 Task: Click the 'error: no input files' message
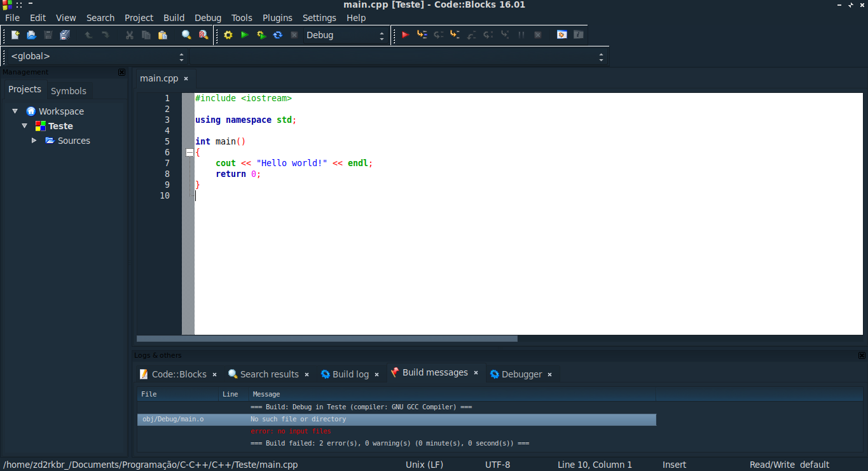point(291,432)
